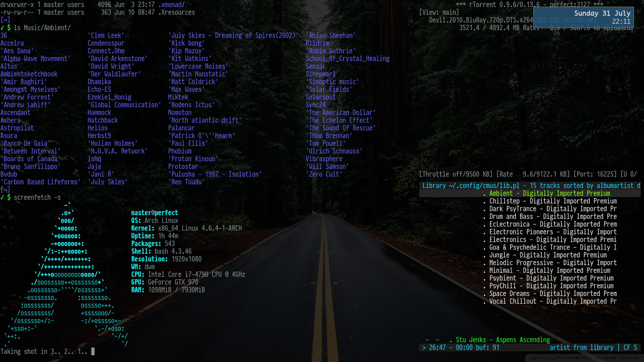Click Ambientsketchbook directory name
644x362 pixels.
[29, 74]
